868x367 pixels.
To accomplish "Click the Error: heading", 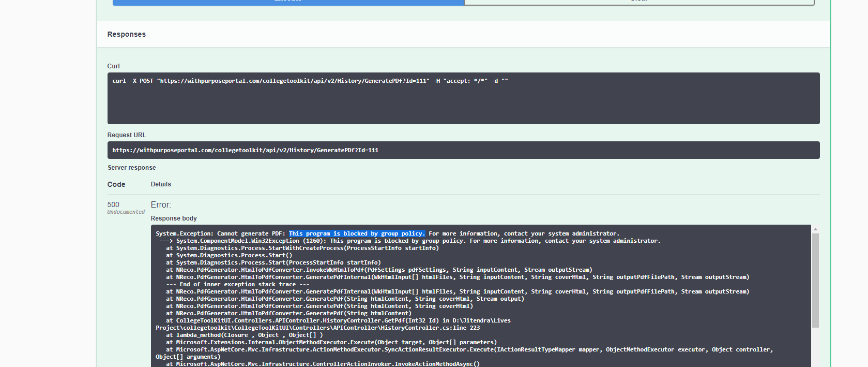I will pyautogui.click(x=161, y=205).
